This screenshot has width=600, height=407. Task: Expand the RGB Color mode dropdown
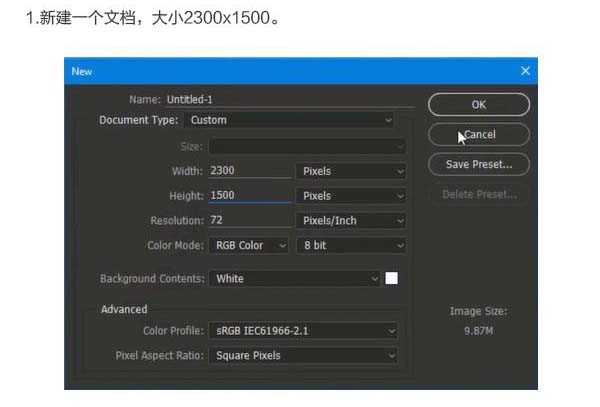(249, 245)
